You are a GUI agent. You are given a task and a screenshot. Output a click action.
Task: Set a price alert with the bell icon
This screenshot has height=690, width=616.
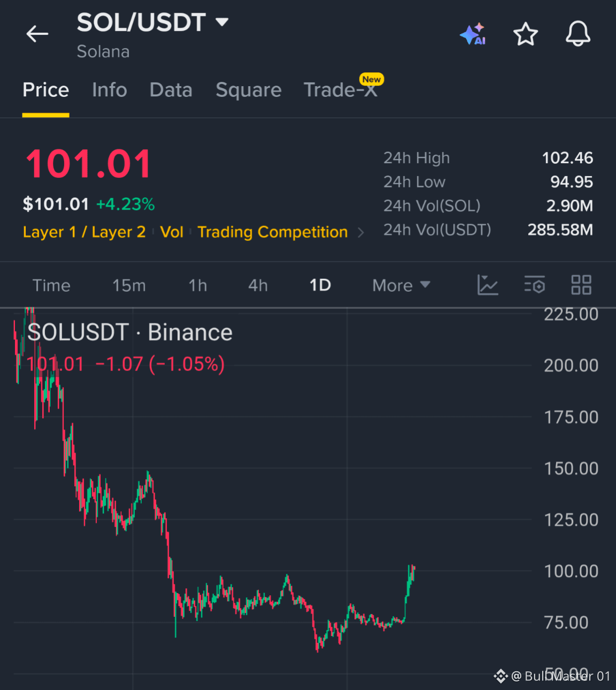coord(578,34)
